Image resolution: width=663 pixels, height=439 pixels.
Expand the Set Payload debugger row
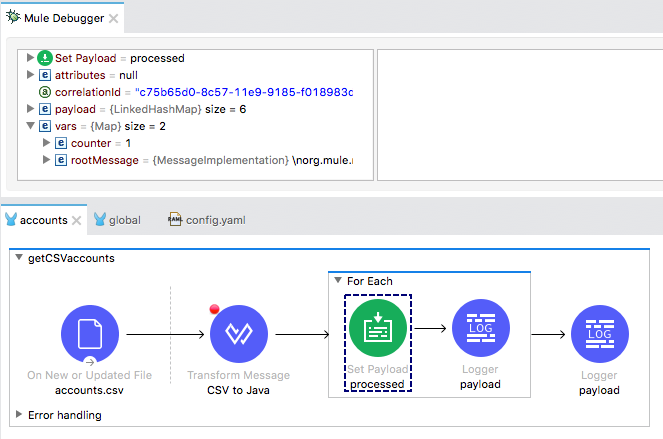click(30, 57)
